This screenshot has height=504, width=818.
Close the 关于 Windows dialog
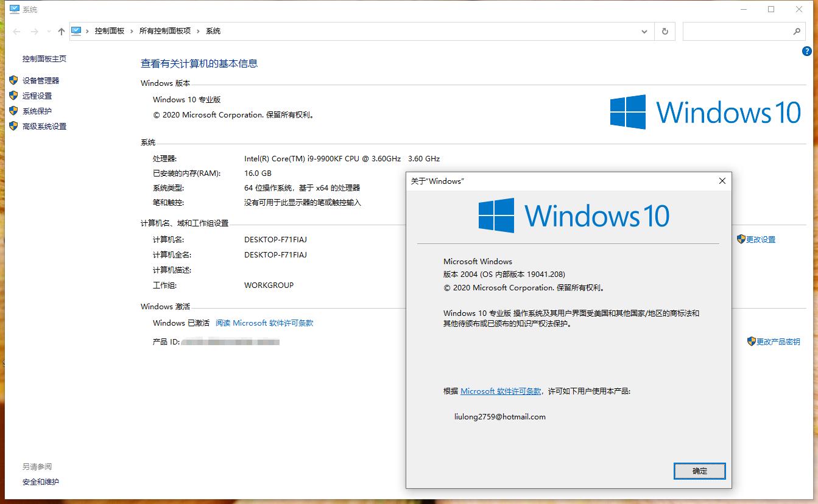point(722,181)
